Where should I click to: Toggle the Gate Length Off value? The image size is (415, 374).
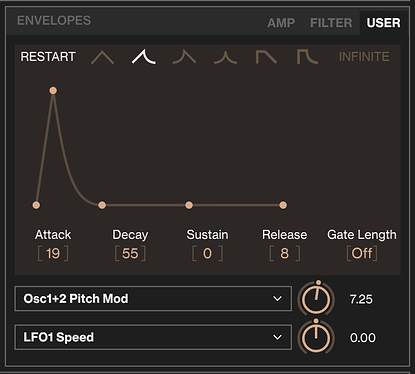[x=362, y=253]
